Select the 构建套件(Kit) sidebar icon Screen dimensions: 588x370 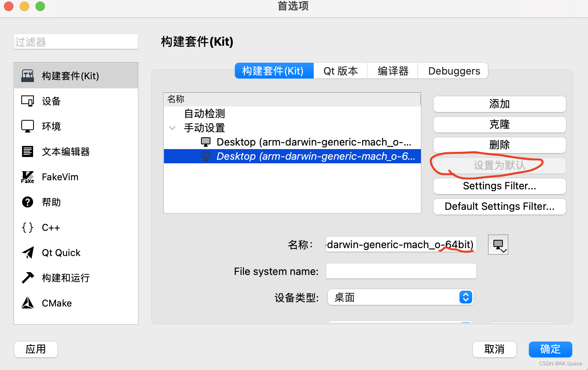28,76
